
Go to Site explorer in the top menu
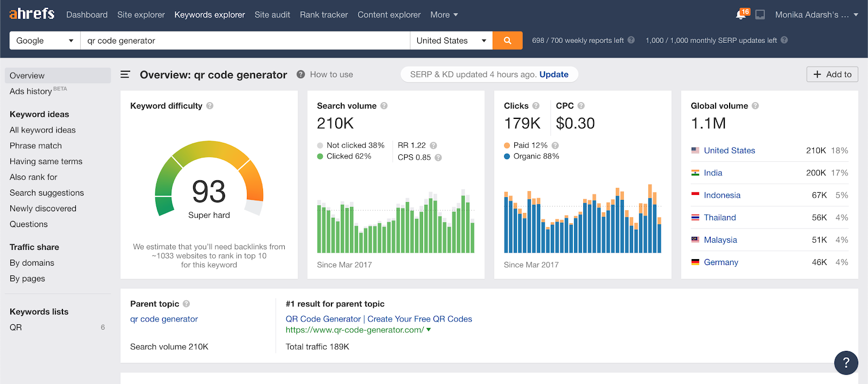[x=141, y=15]
